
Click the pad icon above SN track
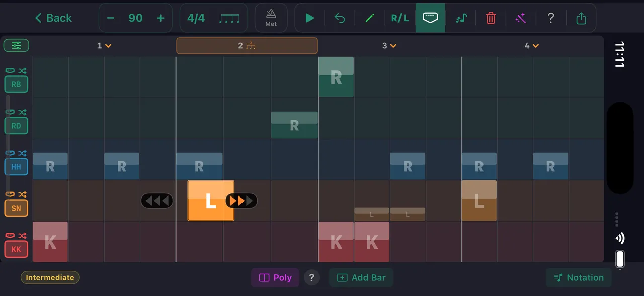pos(10,194)
